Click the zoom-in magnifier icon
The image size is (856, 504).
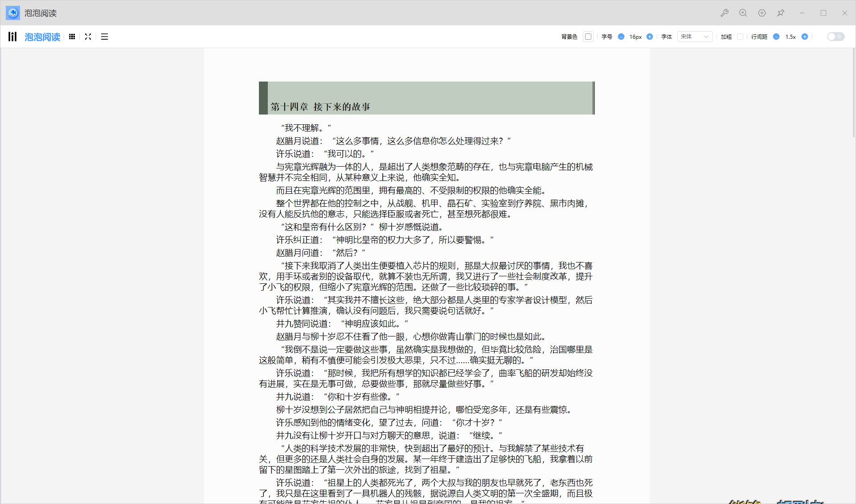(x=743, y=13)
